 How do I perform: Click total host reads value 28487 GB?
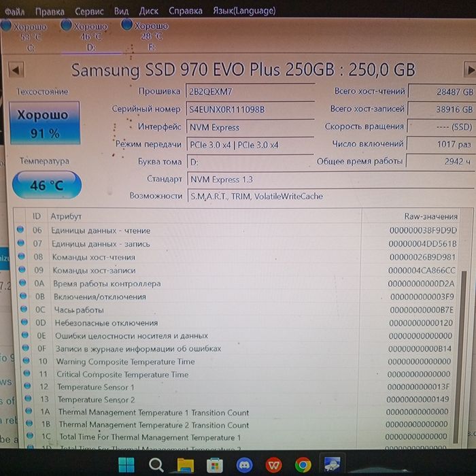(442, 92)
